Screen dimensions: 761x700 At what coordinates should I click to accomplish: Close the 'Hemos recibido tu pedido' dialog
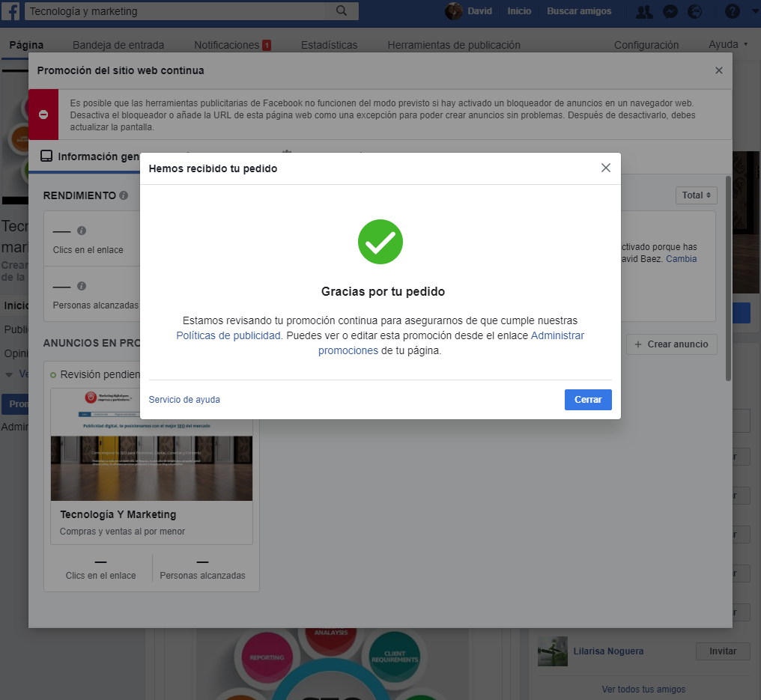606,168
